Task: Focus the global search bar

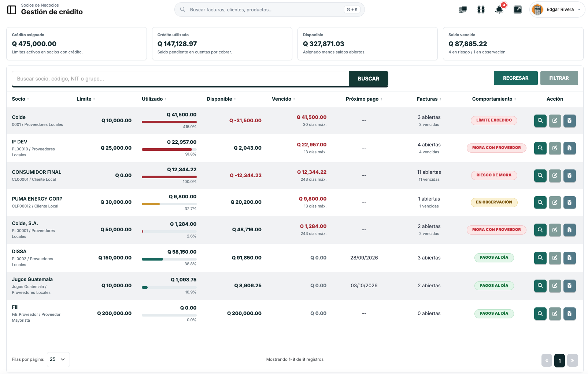Action: click(x=270, y=10)
